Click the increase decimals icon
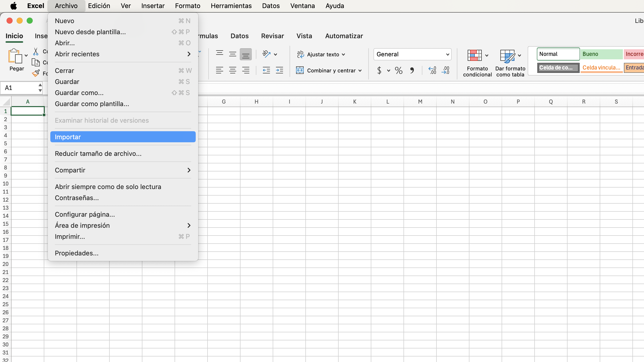Image resolution: width=644 pixels, height=362 pixels. coord(432,70)
